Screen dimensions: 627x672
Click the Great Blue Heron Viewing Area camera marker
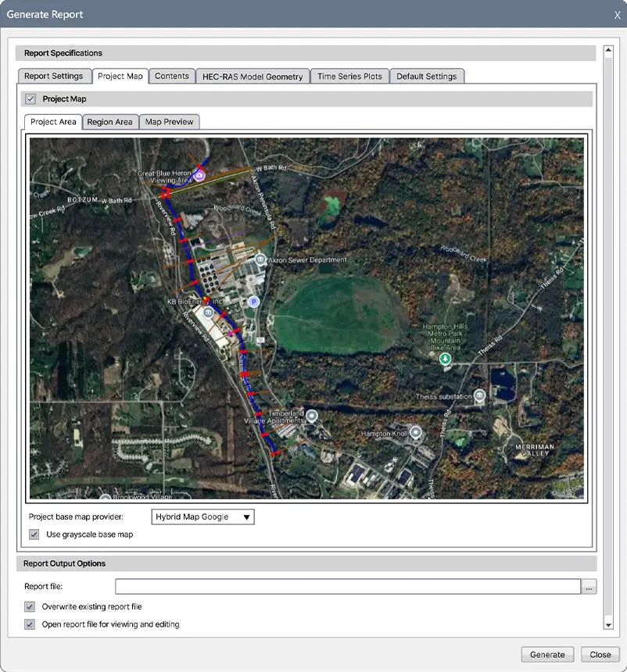(199, 176)
